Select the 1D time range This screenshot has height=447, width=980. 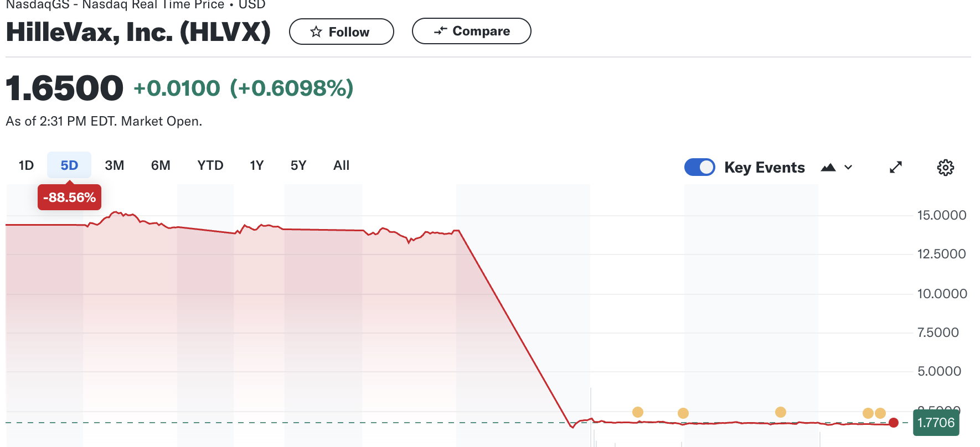(26, 165)
